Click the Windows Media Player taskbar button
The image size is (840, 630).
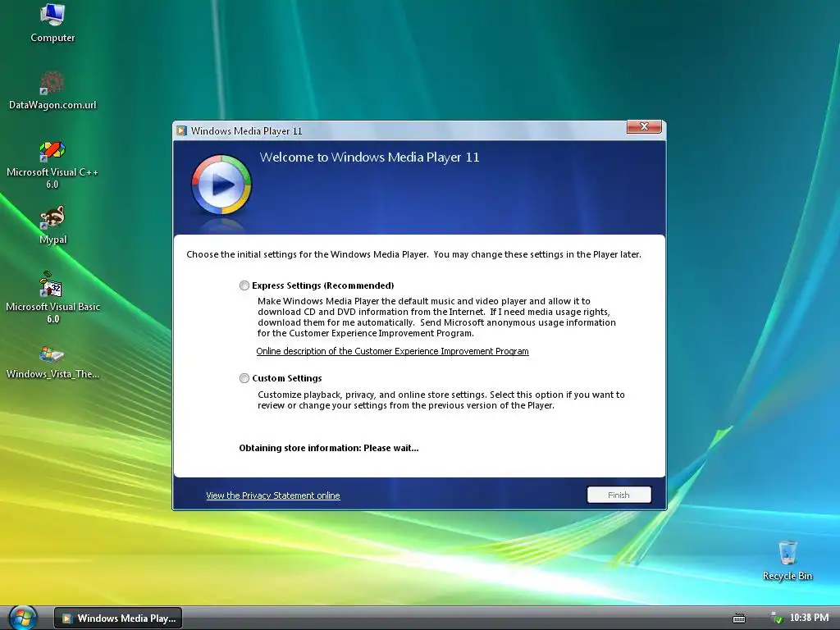(118, 619)
